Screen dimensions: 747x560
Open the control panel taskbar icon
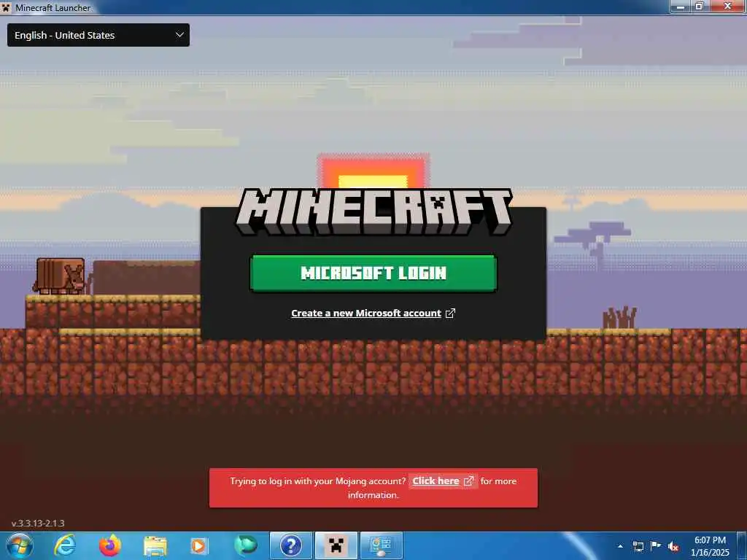(x=381, y=546)
